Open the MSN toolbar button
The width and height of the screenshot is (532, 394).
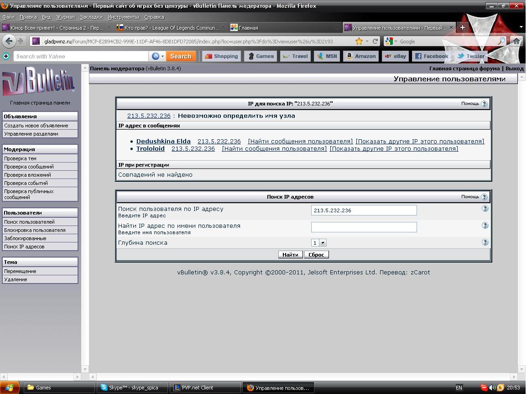[327, 56]
